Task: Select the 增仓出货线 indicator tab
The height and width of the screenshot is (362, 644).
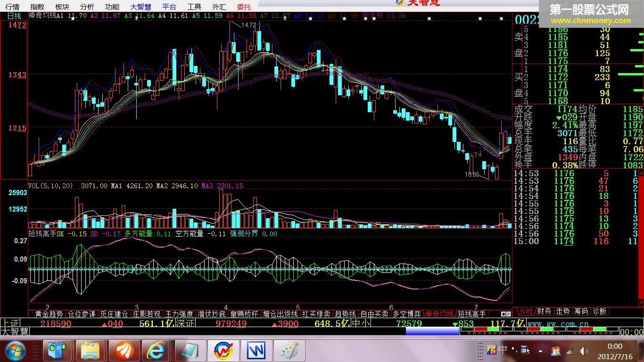Action: point(281,314)
